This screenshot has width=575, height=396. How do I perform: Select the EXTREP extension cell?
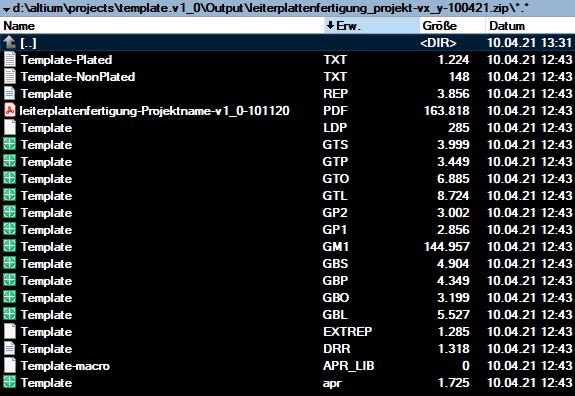[348, 331]
